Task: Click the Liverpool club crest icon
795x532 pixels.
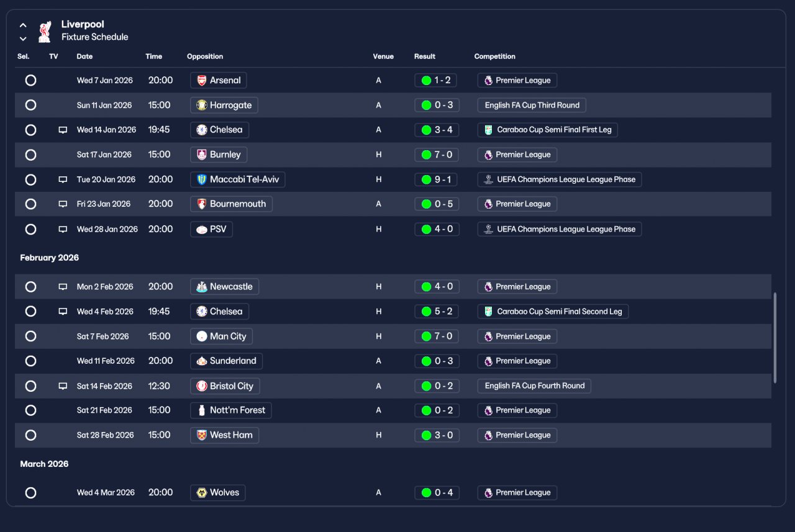Action: click(44, 32)
